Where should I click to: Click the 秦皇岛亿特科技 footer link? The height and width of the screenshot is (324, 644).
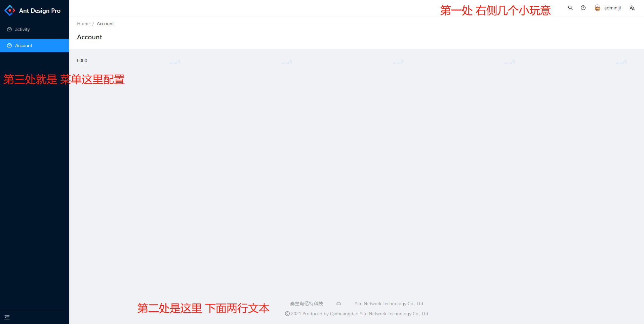(306, 303)
